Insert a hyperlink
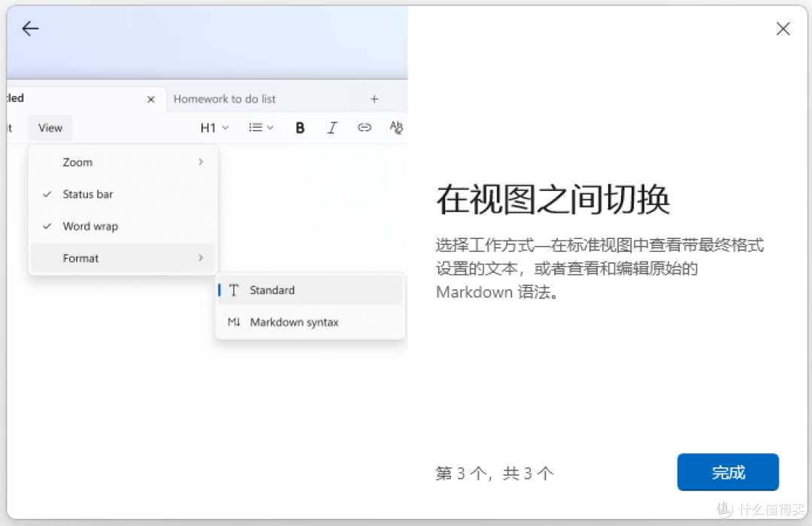The height and width of the screenshot is (526, 812). [x=364, y=127]
